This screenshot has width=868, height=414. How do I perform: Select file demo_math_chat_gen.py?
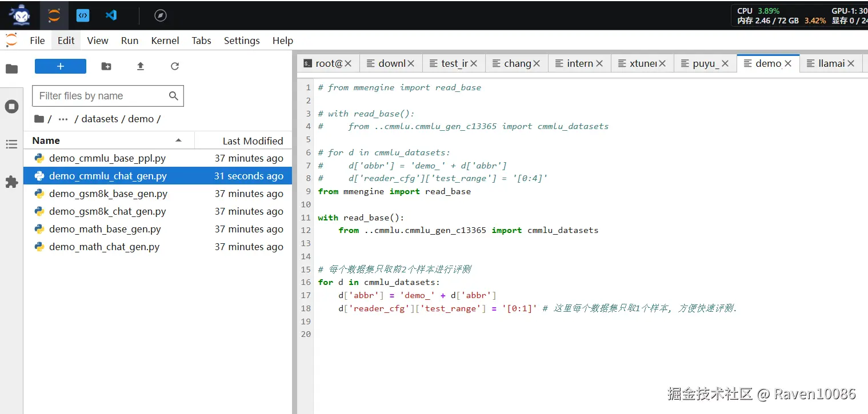[x=158, y=247]
